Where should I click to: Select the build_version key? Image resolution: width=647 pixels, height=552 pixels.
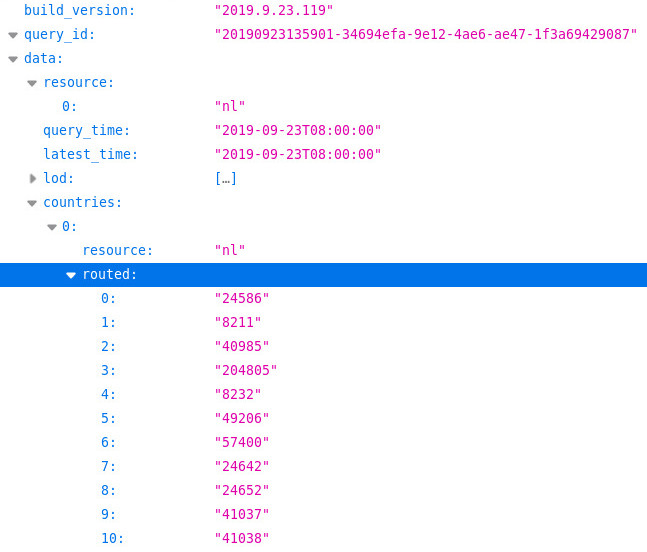(x=80, y=10)
